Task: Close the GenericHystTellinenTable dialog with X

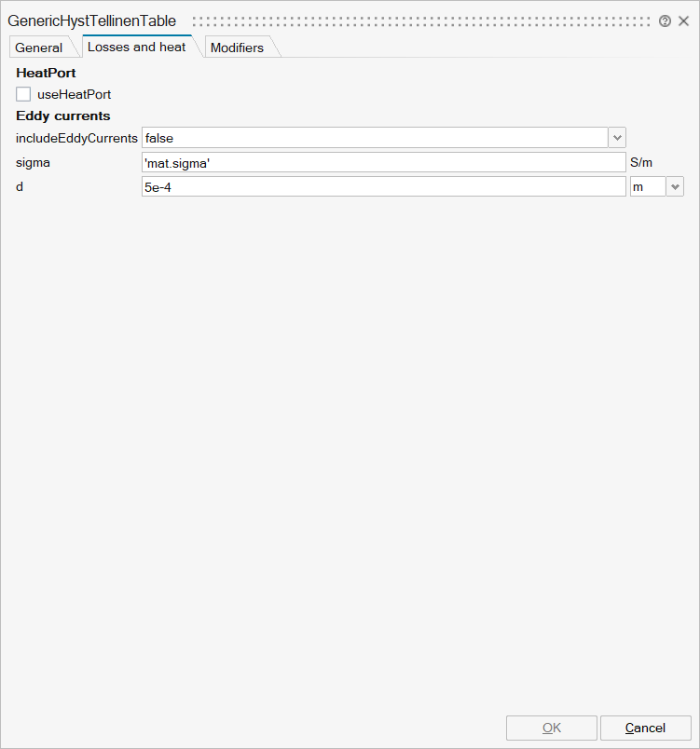Action: tap(683, 21)
